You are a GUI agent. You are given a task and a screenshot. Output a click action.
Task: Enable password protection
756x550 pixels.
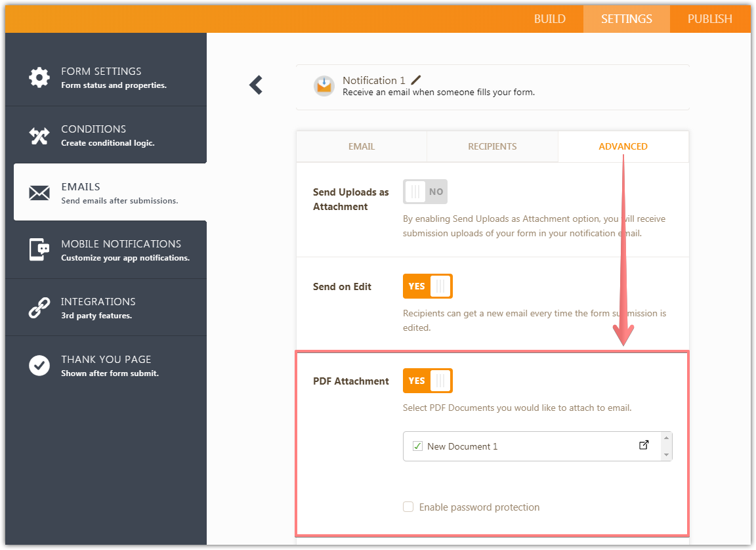point(408,507)
